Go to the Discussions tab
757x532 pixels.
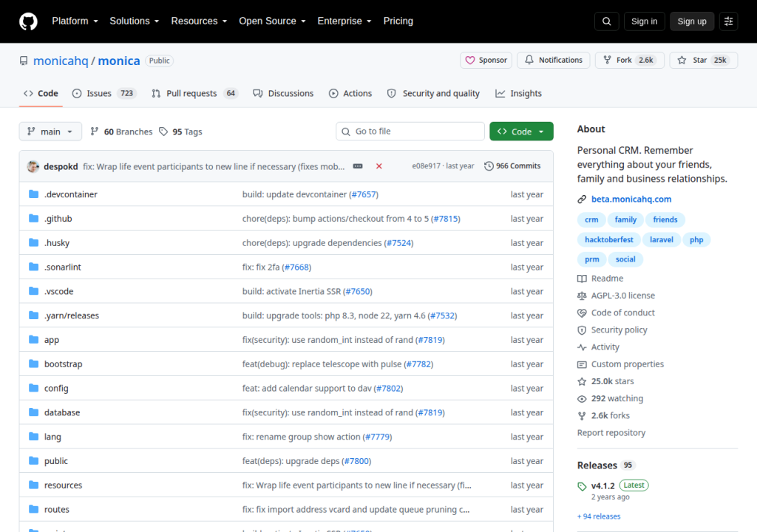point(283,93)
